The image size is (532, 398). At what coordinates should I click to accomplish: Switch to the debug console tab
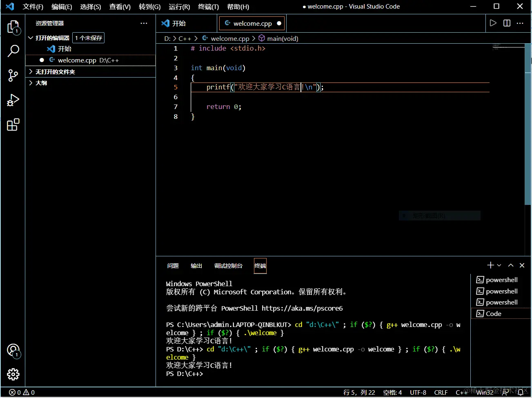click(x=228, y=266)
